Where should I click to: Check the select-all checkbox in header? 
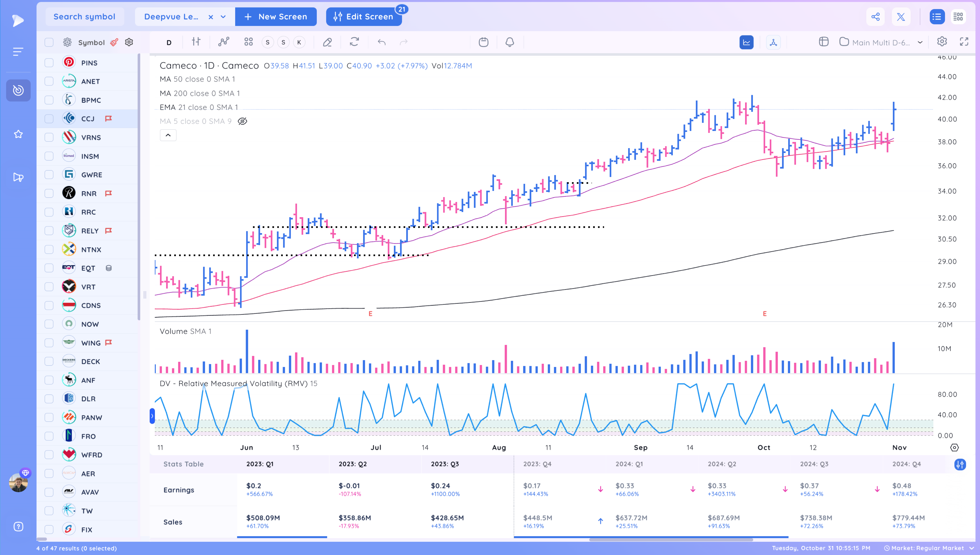(49, 42)
